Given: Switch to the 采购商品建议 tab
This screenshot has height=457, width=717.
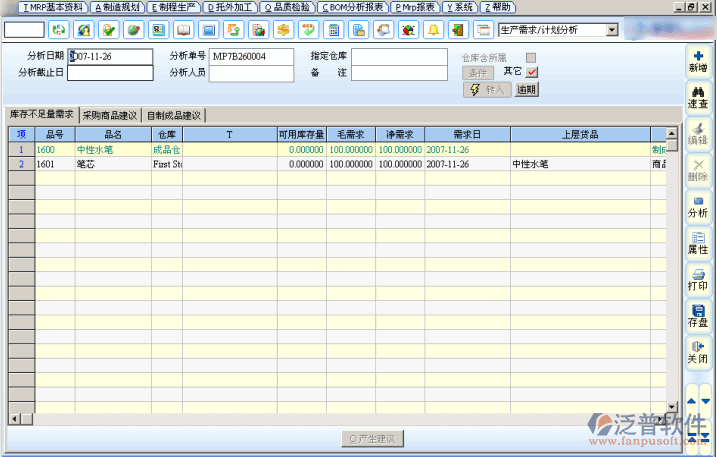Looking at the screenshot, I should [111, 115].
